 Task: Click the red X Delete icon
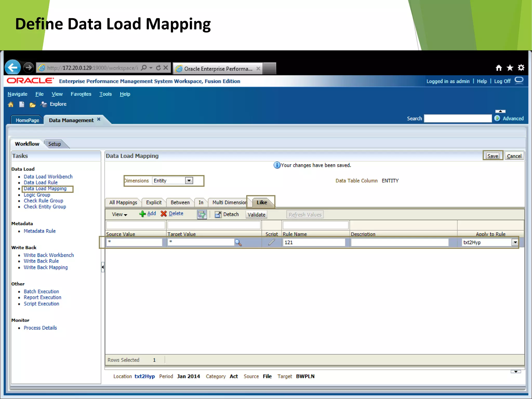[x=163, y=214]
